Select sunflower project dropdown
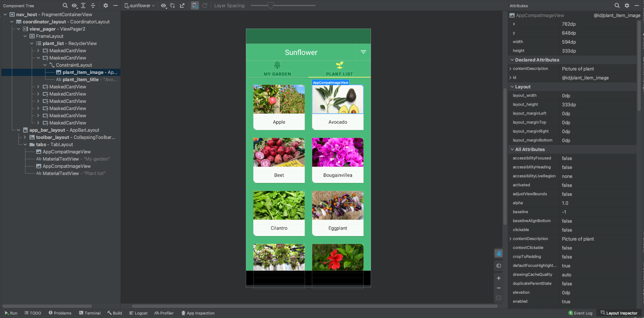644x318 pixels. pos(140,6)
